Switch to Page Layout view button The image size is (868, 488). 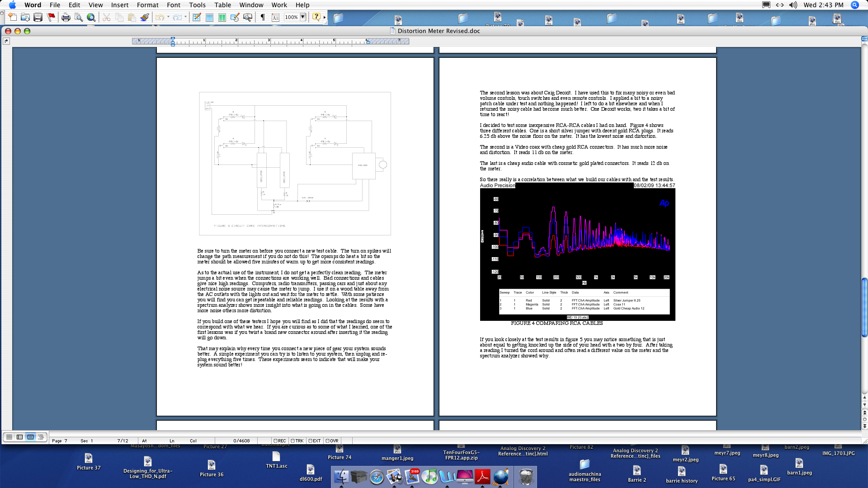[x=30, y=437]
